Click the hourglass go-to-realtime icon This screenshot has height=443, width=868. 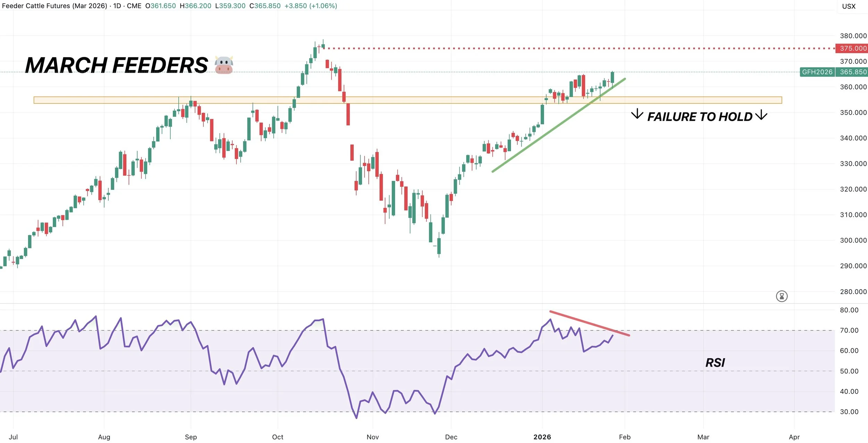782,296
